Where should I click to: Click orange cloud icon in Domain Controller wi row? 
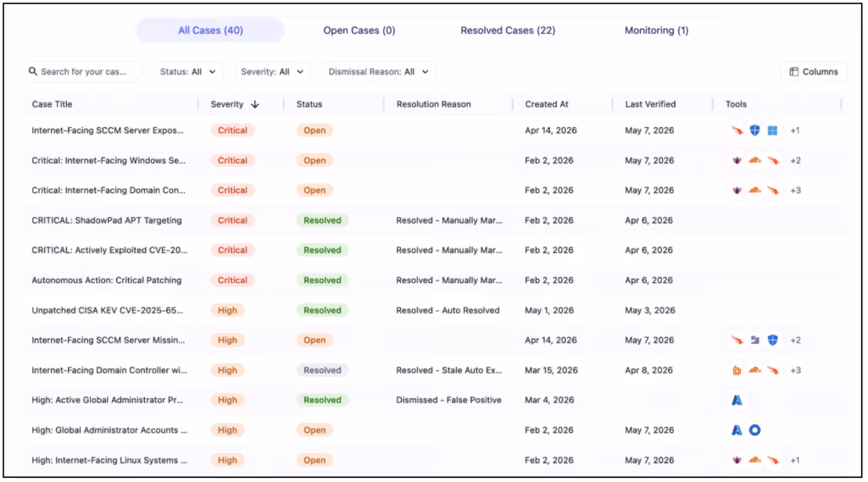(754, 370)
